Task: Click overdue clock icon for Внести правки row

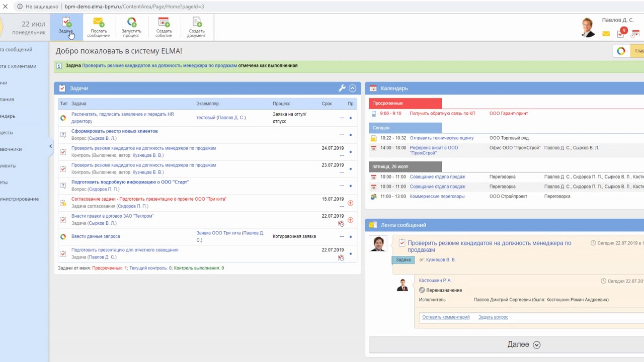Action: coord(341,223)
